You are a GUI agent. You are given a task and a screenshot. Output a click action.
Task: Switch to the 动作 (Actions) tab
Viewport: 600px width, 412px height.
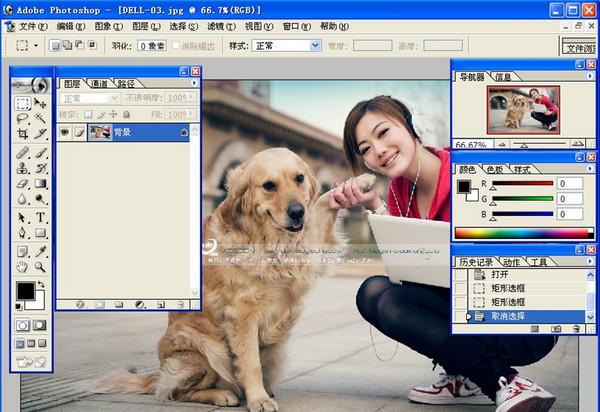[x=511, y=262]
